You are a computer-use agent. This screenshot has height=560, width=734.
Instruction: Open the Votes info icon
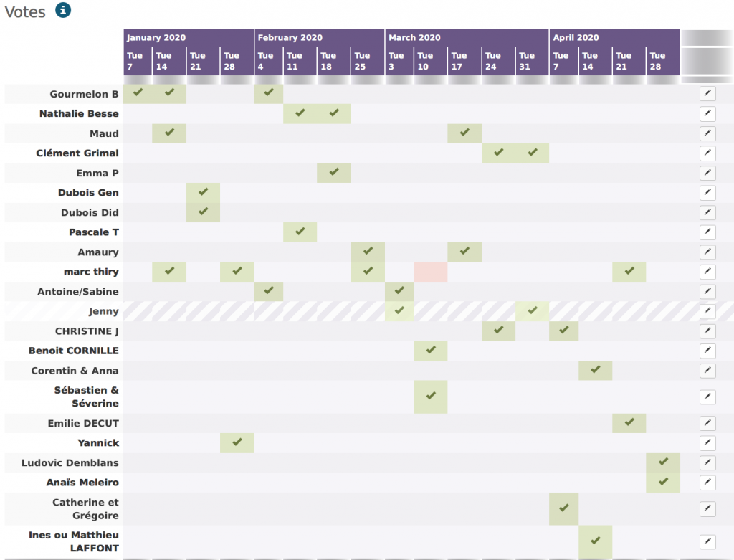tap(63, 10)
